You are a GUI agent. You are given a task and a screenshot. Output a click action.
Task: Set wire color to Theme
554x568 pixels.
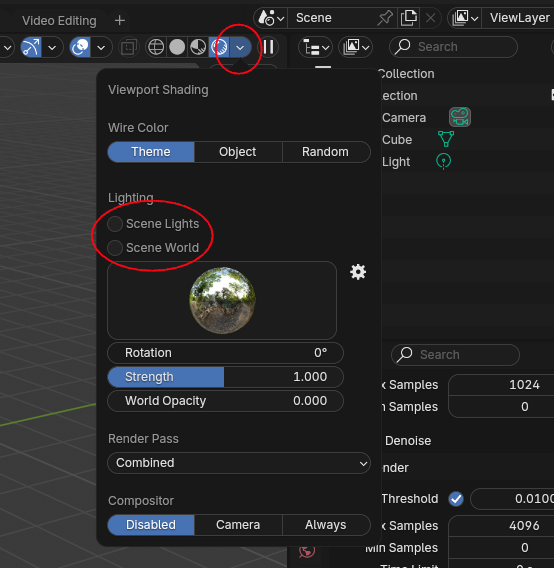[x=151, y=152]
